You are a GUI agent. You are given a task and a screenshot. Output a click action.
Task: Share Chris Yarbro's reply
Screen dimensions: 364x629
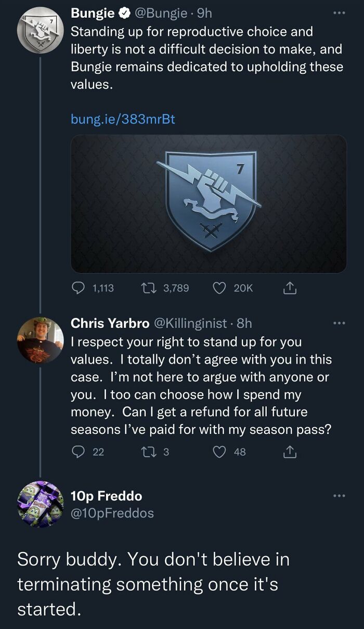click(289, 452)
